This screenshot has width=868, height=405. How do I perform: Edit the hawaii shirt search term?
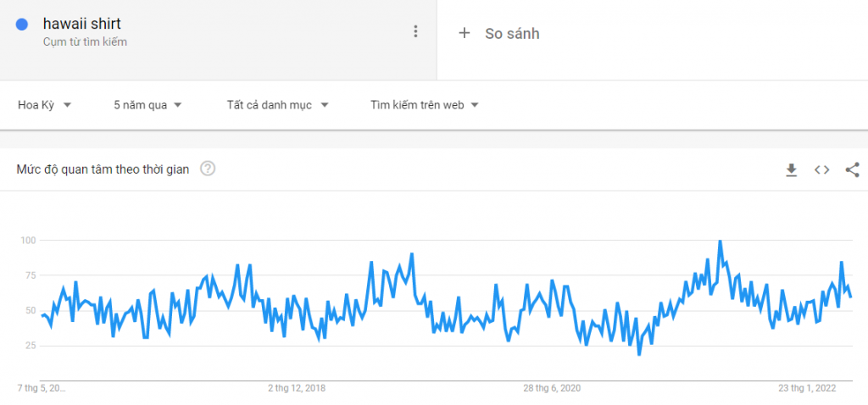[x=81, y=24]
